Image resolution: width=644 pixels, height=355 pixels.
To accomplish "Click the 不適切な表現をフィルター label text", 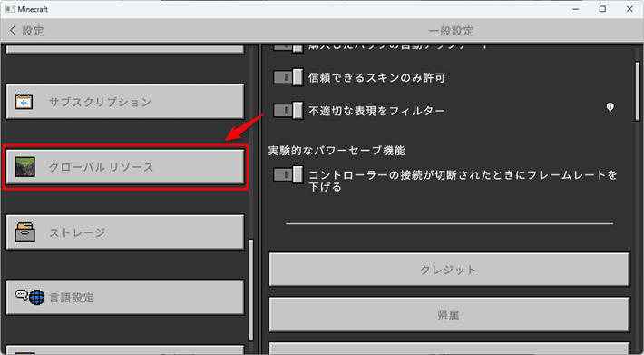I will [x=376, y=111].
